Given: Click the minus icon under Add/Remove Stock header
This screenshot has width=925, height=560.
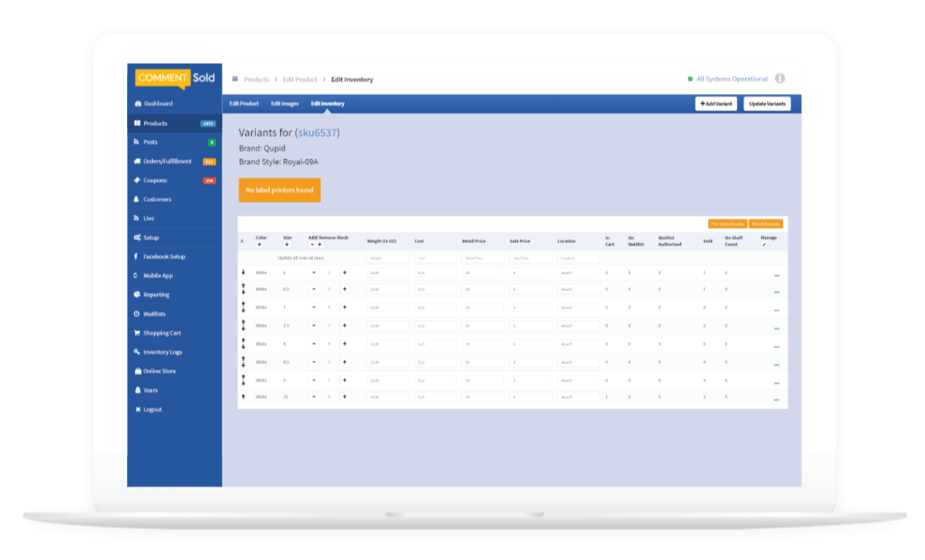Looking at the screenshot, I should pos(313,245).
